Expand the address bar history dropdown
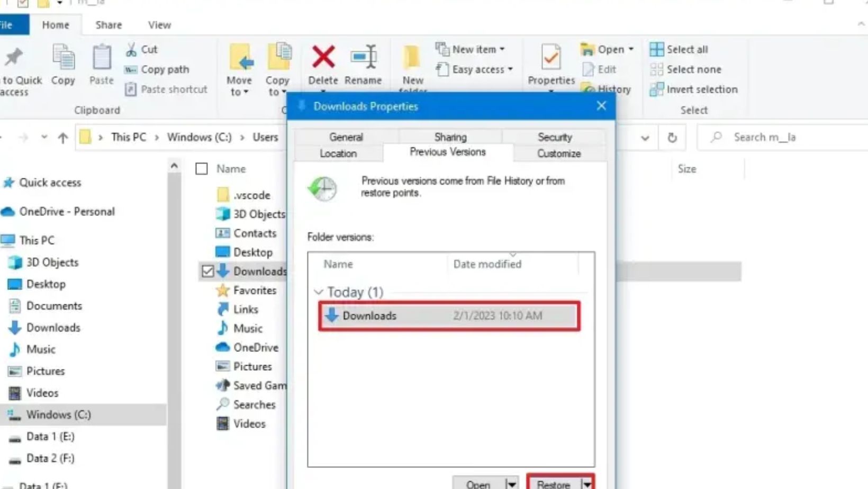The height and width of the screenshot is (489, 868). 645,138
